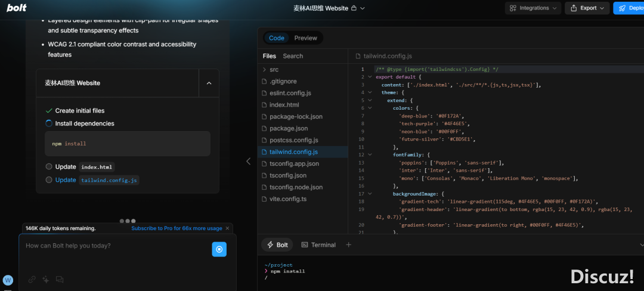Screen dimensions: 644x291
Task: Dismiss the tokens remaining banner
Action: [228, 228]
